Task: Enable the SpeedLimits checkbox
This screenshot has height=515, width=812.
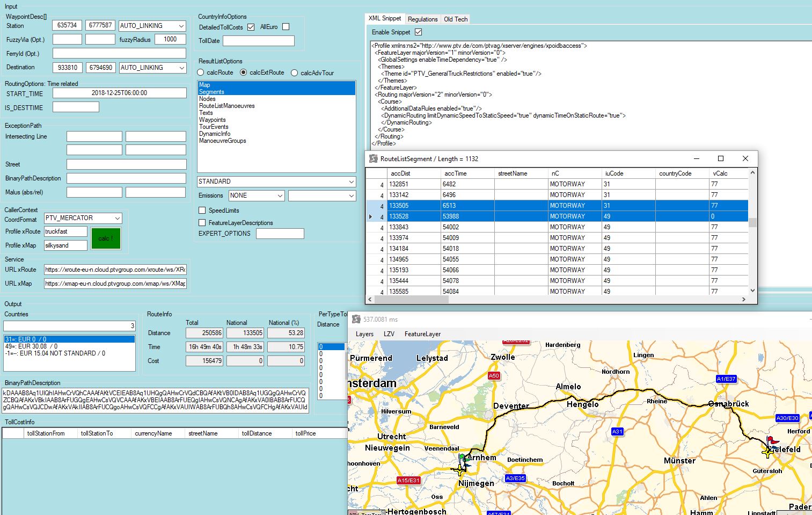Action: [202, 211]
